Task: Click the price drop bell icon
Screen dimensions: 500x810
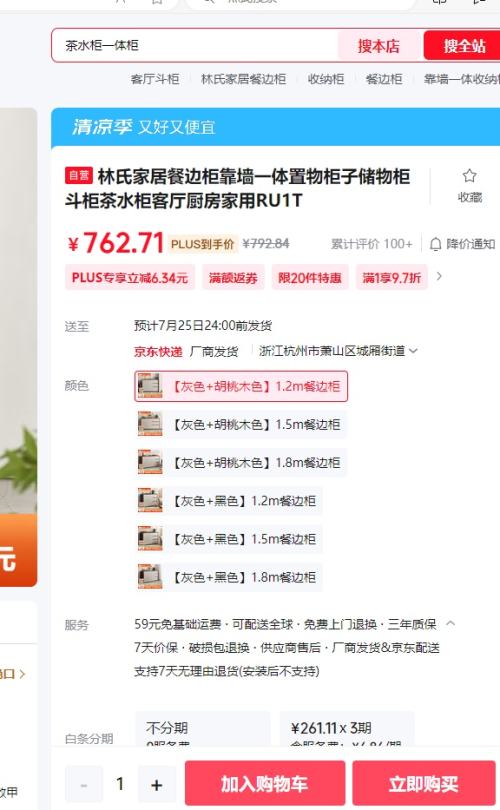Action: point(435,244)
